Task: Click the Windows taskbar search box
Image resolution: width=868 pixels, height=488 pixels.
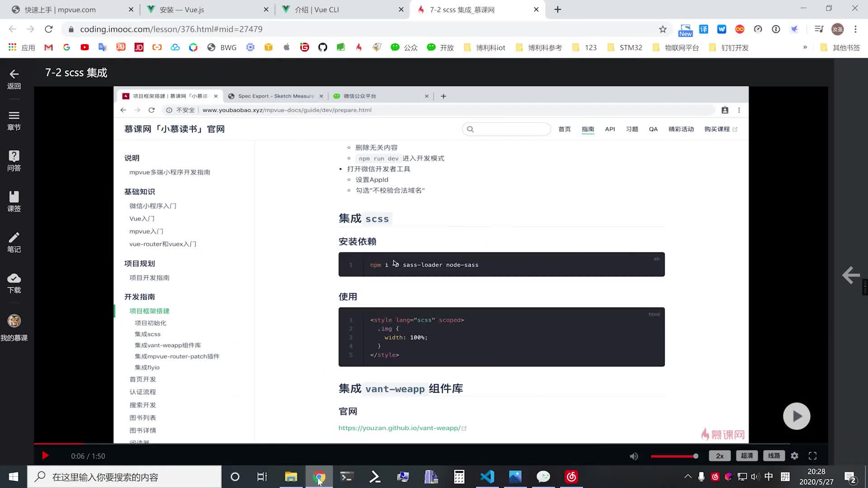Action: [124, 477]
